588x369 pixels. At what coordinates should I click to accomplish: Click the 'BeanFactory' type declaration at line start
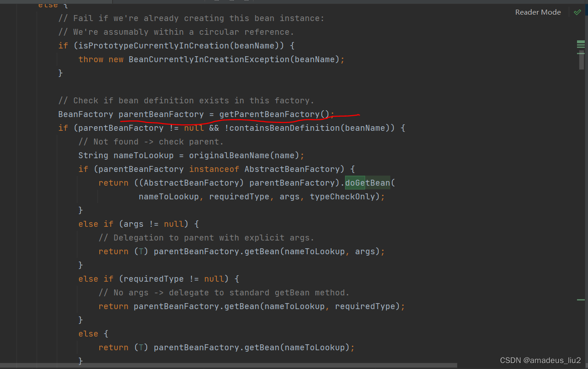pos(86,114)
